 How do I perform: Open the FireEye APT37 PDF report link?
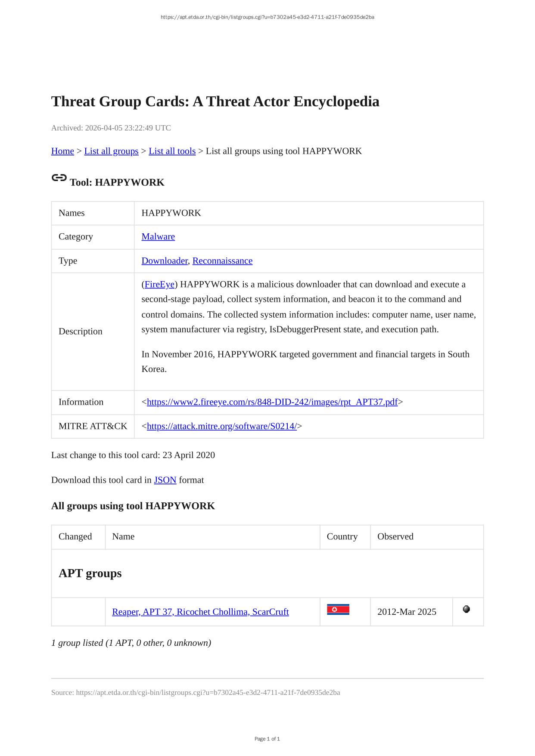pos(272,402)
